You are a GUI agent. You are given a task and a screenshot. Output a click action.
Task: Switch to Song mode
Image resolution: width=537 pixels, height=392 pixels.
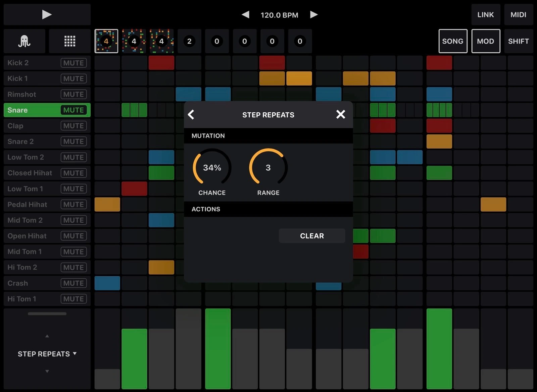coord(452,41)
